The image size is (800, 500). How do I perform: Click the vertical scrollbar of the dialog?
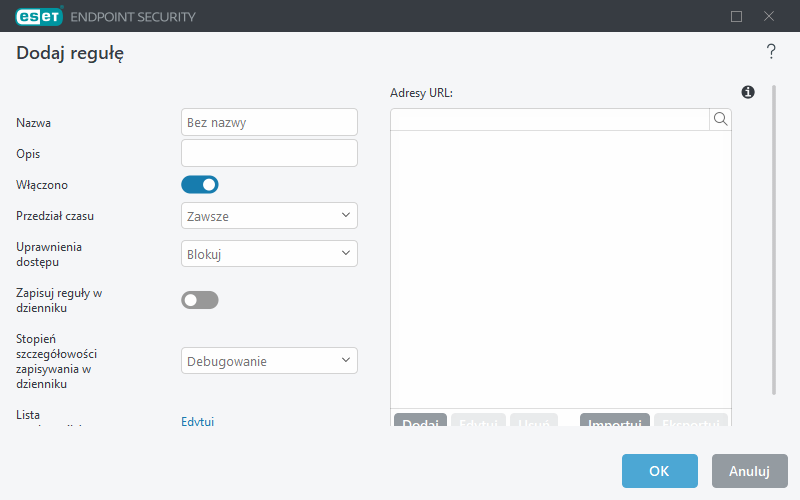click(774, 240)
